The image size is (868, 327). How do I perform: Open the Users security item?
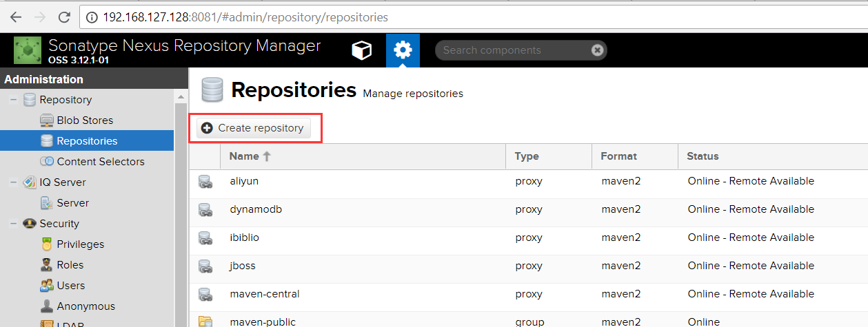70,286
